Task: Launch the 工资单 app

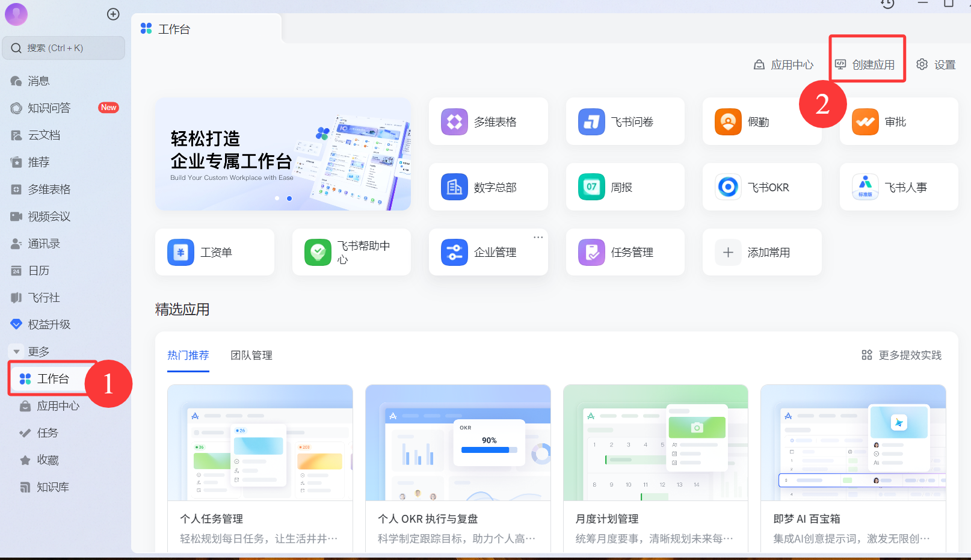Action: (214, 252)
